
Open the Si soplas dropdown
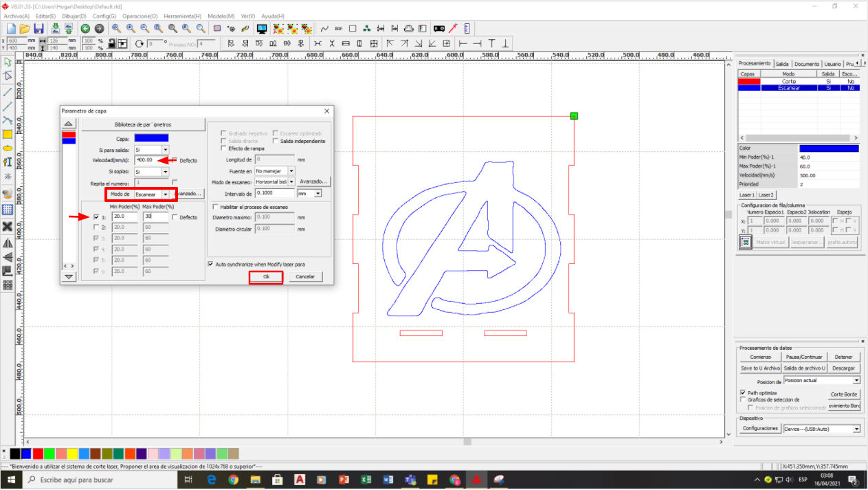pyautogui.click(x=165, y=172)
